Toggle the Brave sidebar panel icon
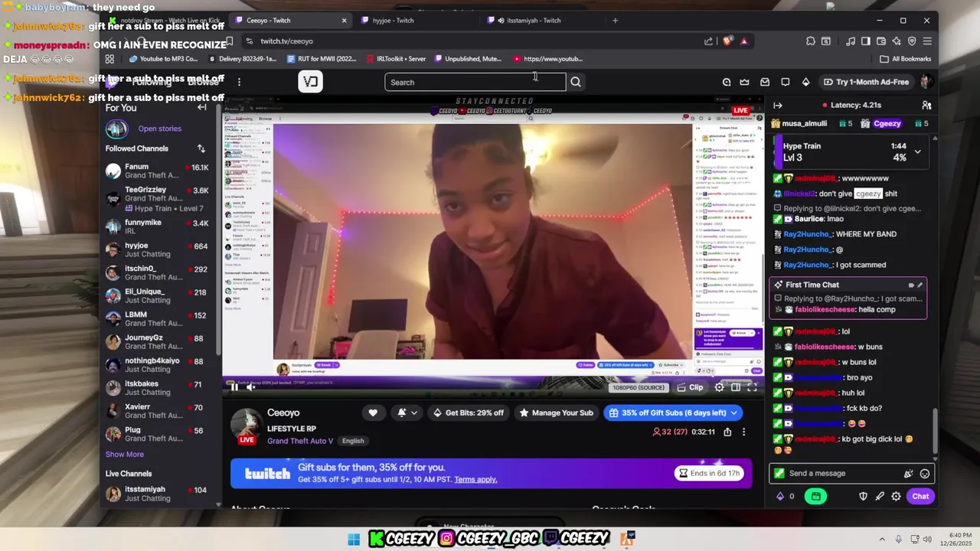Screen dimensions: 980x551 click(866, 41)
